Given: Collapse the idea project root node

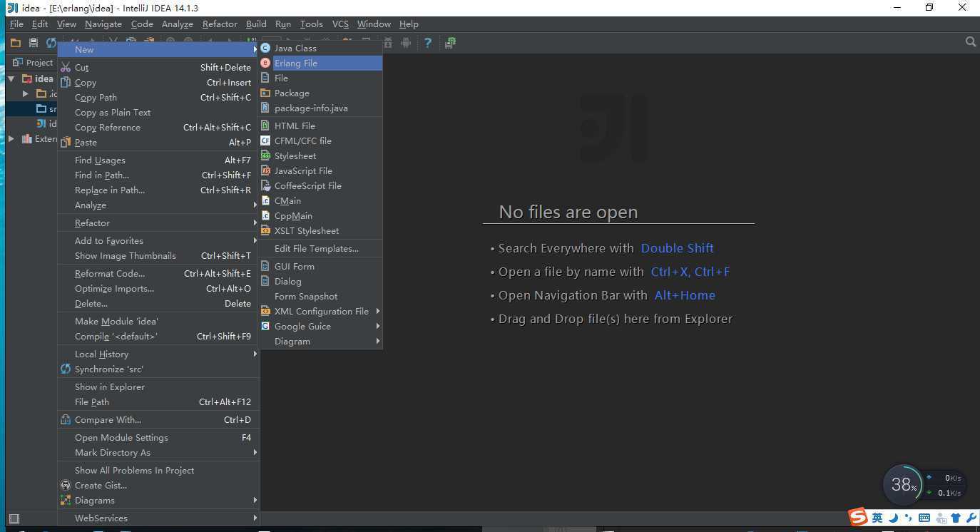Looking at the screenshot, I should click(11, 78).
